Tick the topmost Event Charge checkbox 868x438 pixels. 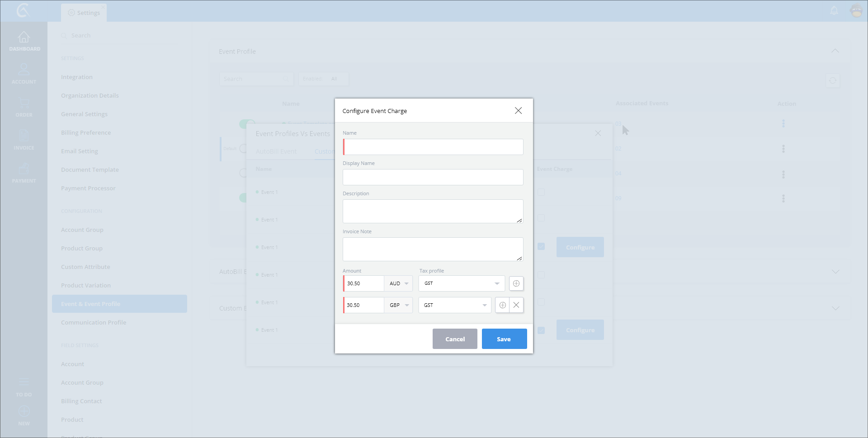pos(541,192)
